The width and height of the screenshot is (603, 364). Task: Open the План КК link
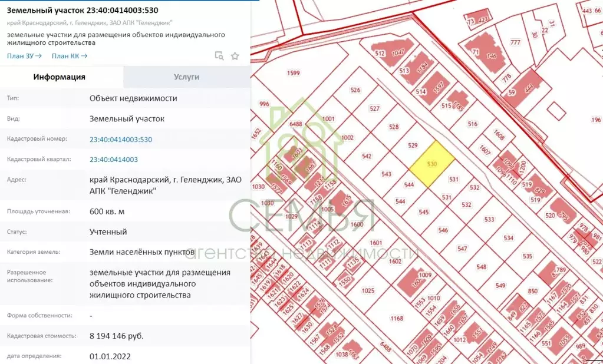coord(70,56)
